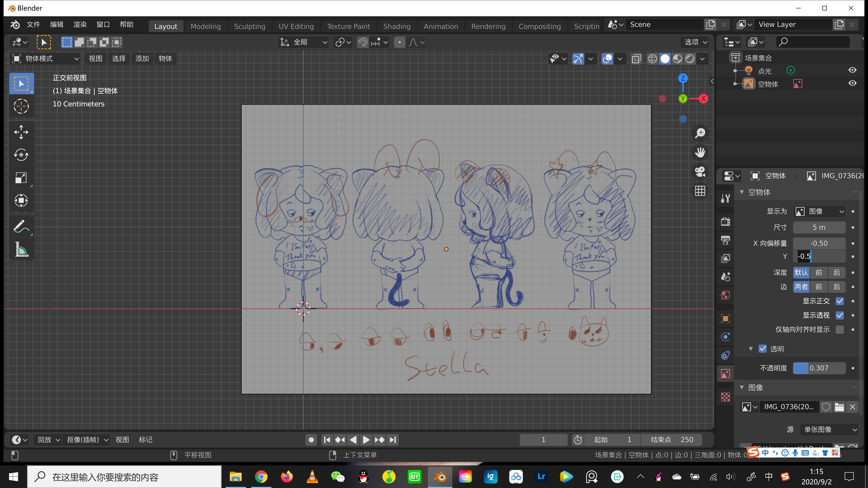Open the 渲染 menu
Screen dimensions: 868x488
[x=80, y=25]
